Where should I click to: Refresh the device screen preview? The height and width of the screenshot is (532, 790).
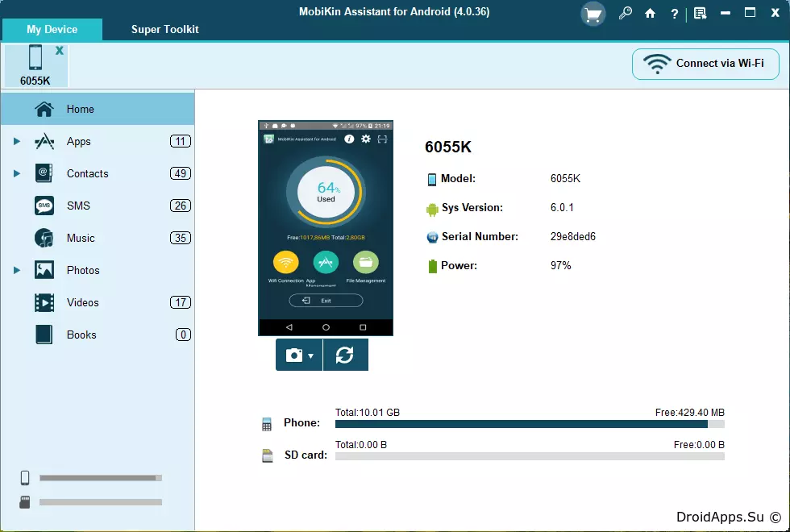pos(345,355)
